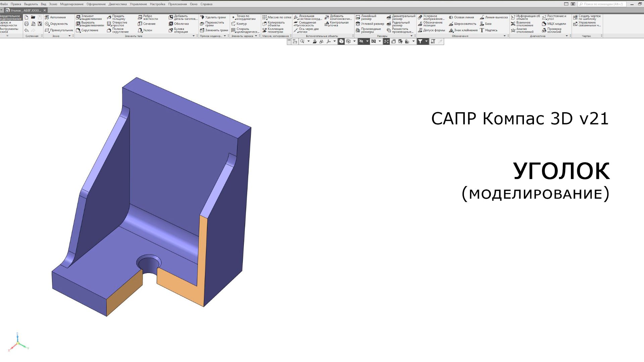Add a Ребро жесткости rib

pos(148,17)
